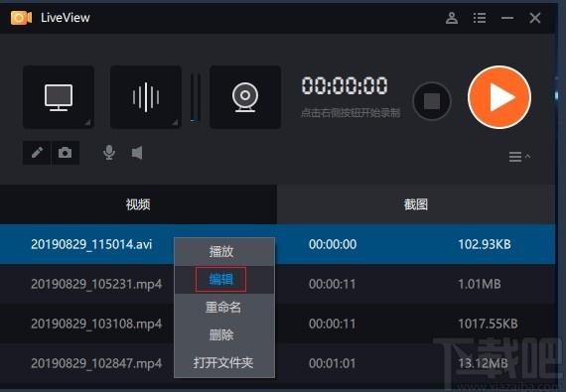Choose 编辑 from the context menu
This screenshot has width=566, height=392.
[224, 280]
